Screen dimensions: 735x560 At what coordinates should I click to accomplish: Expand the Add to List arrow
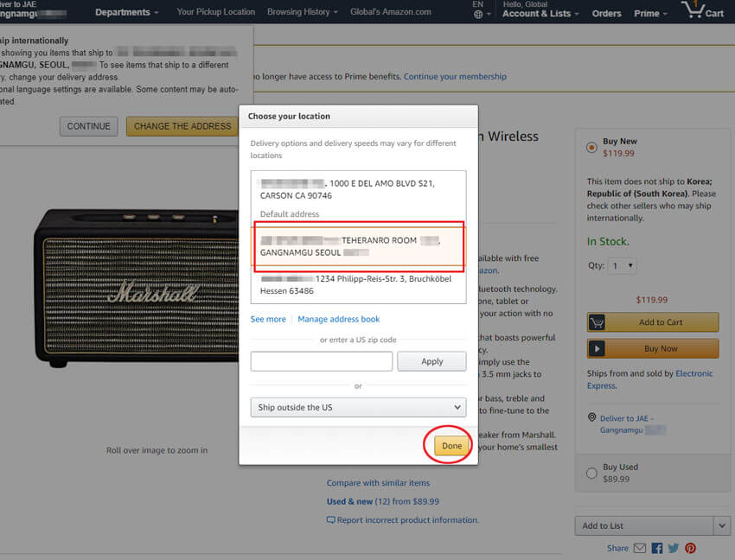(x=722, y=525)
